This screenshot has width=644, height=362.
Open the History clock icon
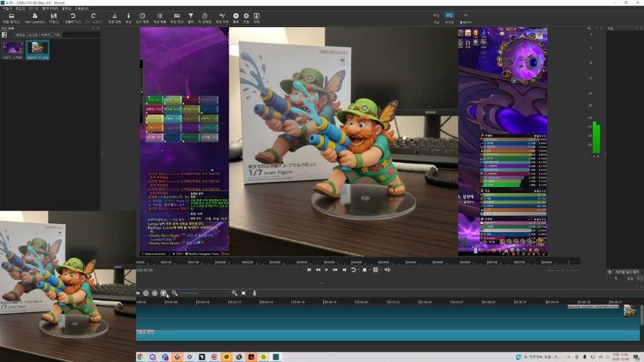coord(143,17)
